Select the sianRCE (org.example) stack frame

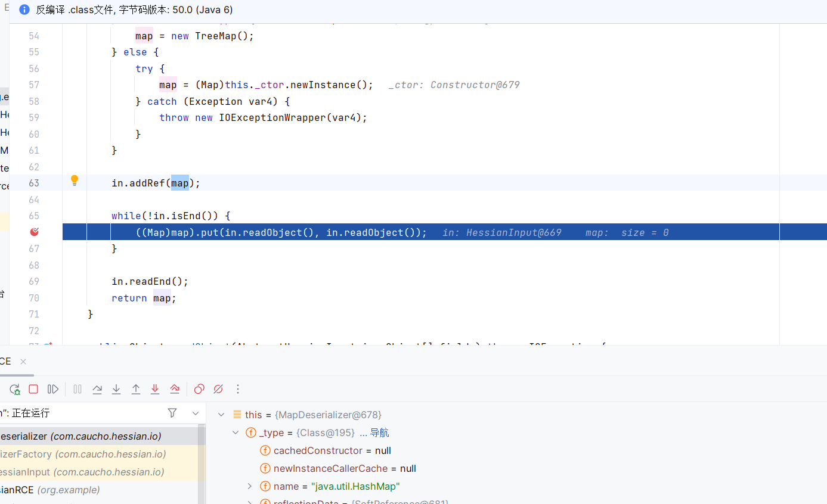99,490
